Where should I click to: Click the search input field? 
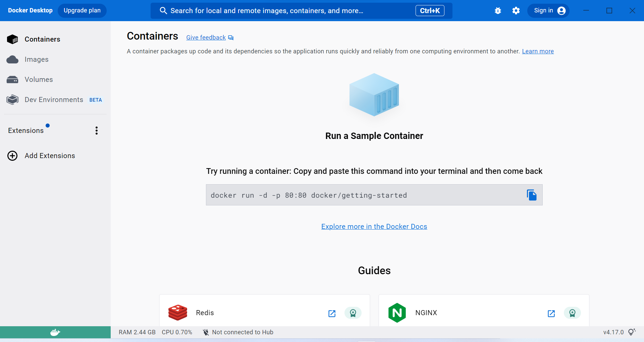coord(301,11)
